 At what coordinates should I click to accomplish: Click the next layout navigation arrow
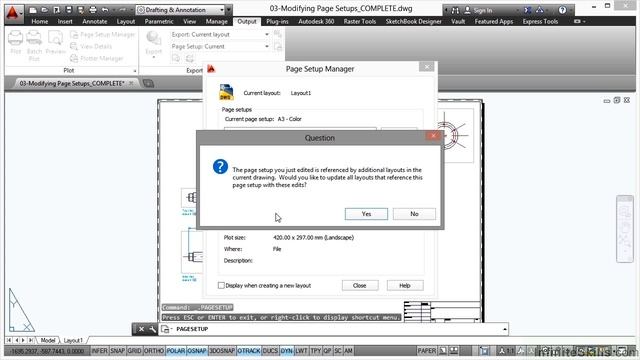pyautogui.click(x=23, y=340)
